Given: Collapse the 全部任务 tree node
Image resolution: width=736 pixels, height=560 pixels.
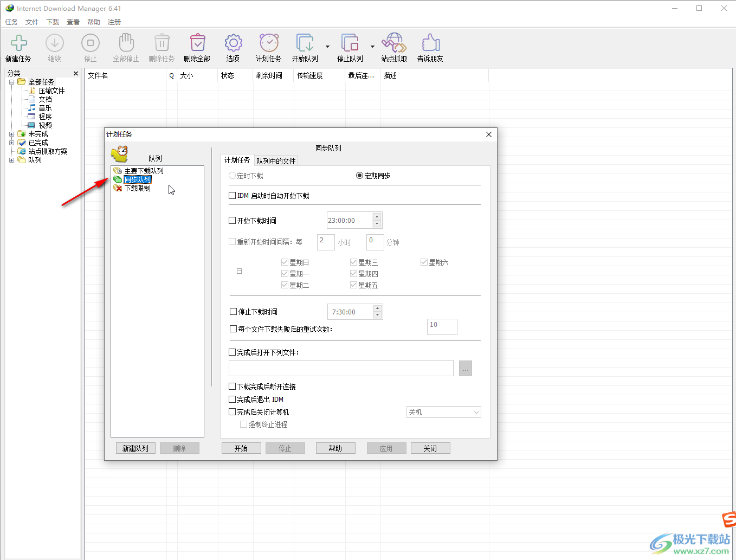Looking at the screenshot, I should click(12, 82).
